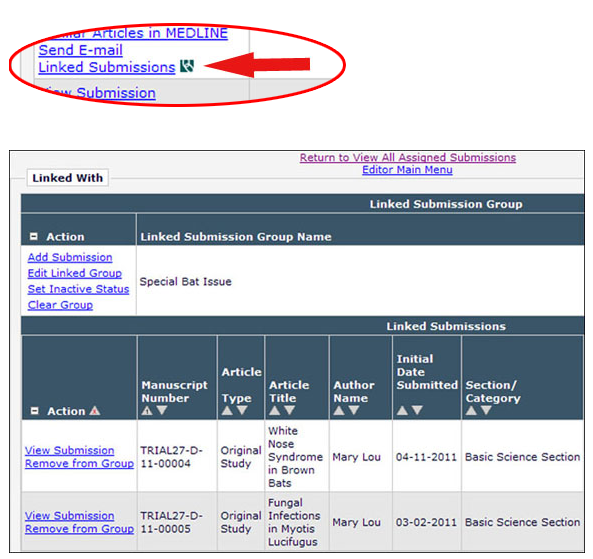The width and height of the screenshot is (593, 559).
Task: Sort Manuscript Number ascending arrow
Action: pyautogui.click(x=147, y=410)
